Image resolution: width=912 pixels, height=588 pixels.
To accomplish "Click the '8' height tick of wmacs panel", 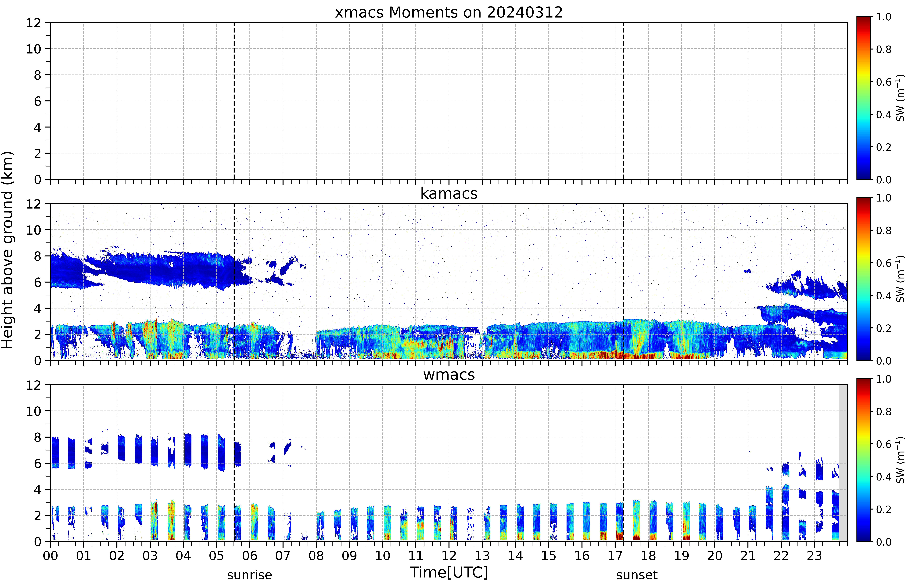I will [37, 437].
